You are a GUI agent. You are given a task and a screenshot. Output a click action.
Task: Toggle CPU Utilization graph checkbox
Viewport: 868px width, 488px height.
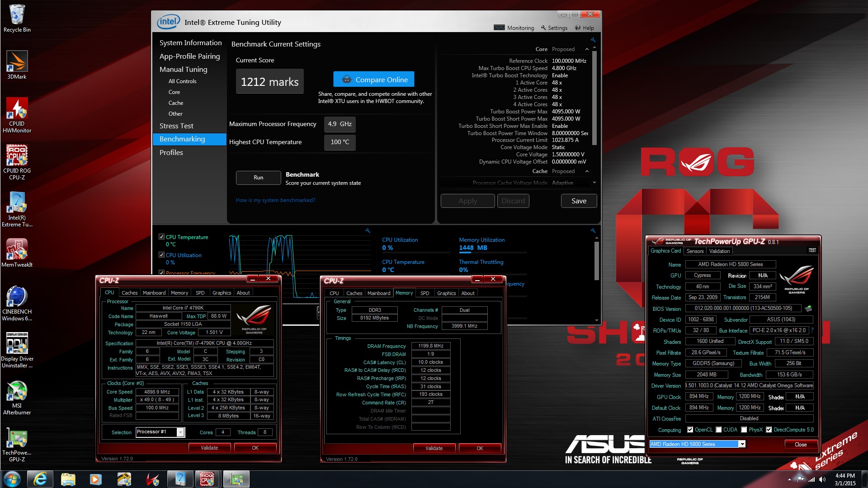tap(161, 255)
